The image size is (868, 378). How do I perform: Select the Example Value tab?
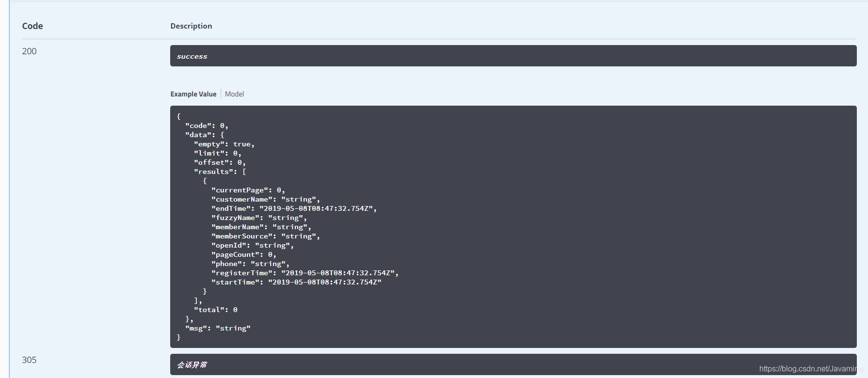coord(193,94)
